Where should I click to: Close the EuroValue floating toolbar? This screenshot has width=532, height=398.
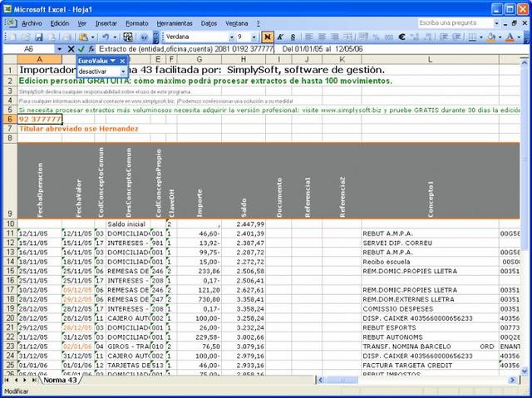[122, 61]
